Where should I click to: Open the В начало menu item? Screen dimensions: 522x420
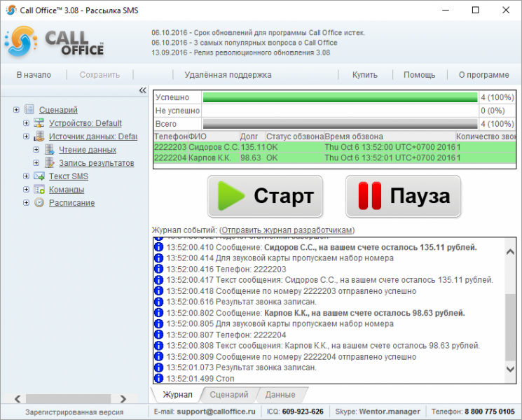(x=34, y=75)
